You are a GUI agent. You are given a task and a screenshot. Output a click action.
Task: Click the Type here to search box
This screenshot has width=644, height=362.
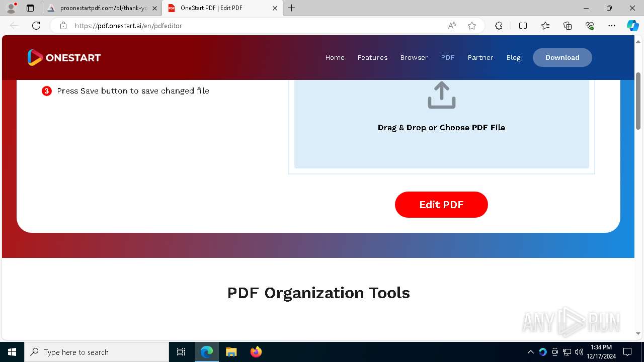97,352
